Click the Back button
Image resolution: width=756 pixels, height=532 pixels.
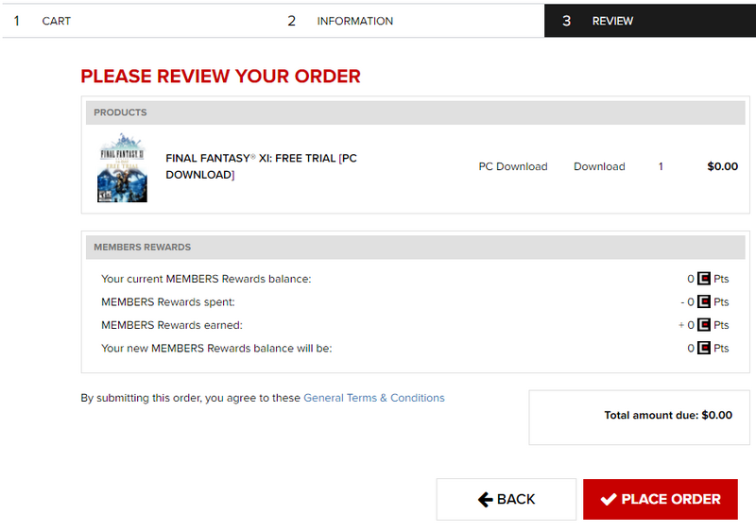pyautogui.click(x=507, y=499)
